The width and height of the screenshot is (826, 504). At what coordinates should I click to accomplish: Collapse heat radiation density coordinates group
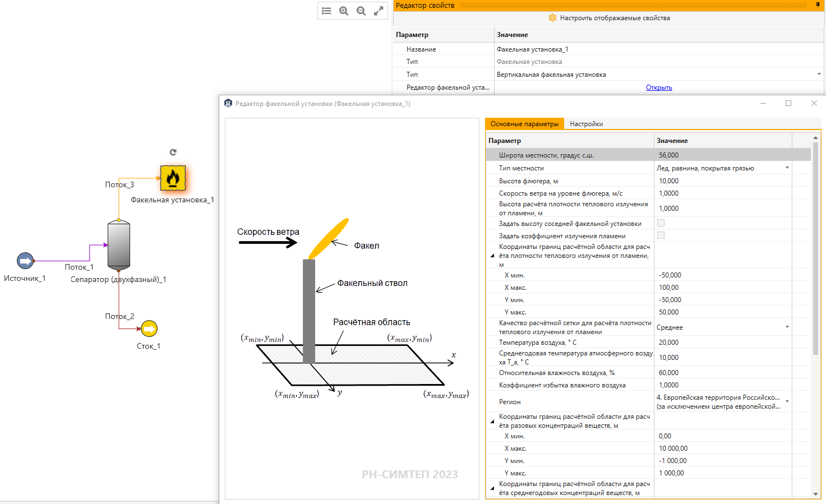click(x=492, y=256)
